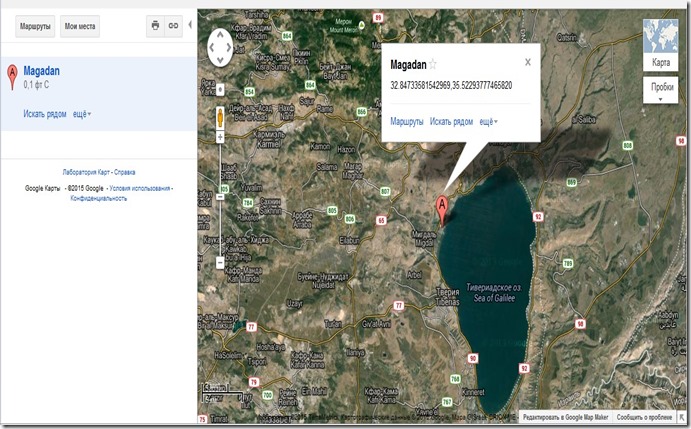Zoom out with the minus button
The width and height of the screenshot is (691, 429).
click(220, 263)
